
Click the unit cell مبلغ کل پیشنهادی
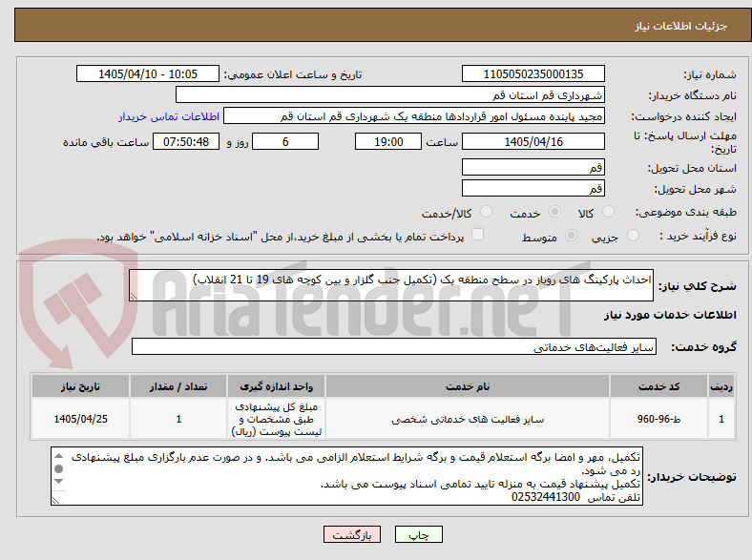coord(276,419)
